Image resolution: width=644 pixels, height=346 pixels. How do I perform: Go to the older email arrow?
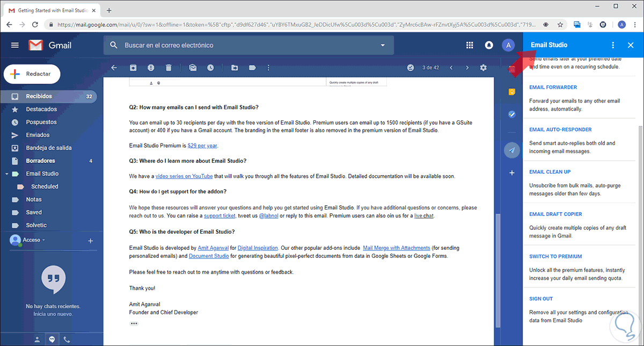pyautogui.click(x=467, y=68)
